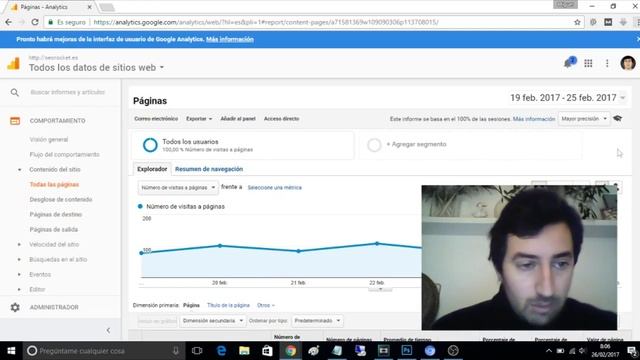Click the Agregar segmento circle

(x=374, y=145)
